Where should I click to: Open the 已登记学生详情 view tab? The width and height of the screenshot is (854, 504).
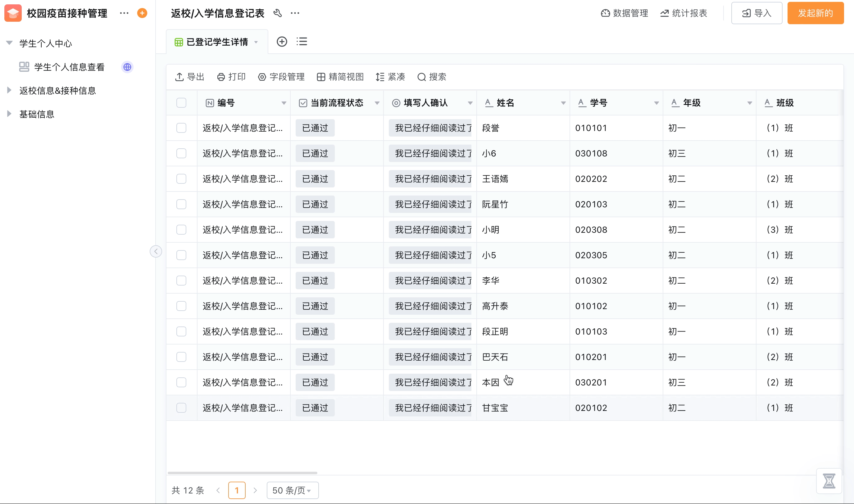[x=217, y=42]
